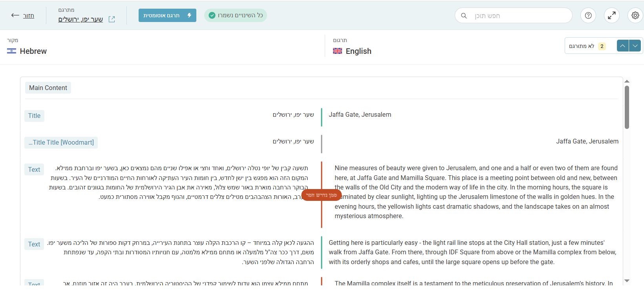Edit the Title translation 'Jaffa Gate, Jerusalem'
This screenshot has height=294, width=644.
tap(360, 115)
